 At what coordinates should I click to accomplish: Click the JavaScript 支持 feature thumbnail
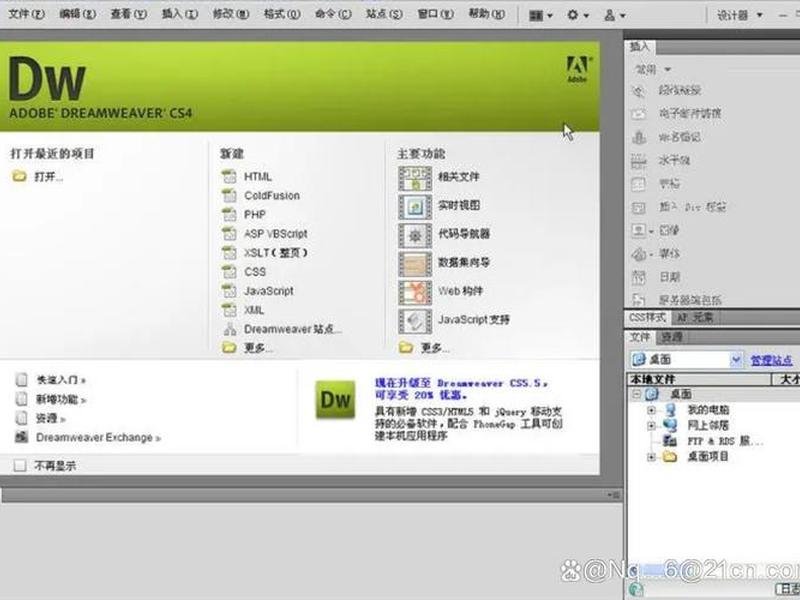415,320
